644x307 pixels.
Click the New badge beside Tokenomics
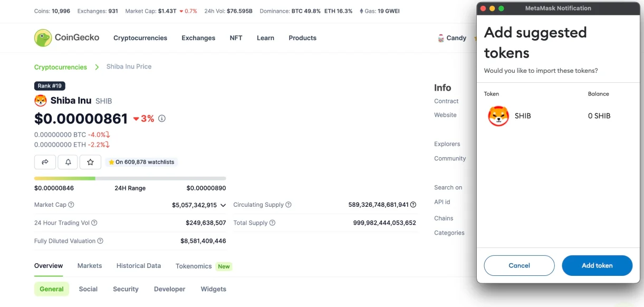point(224,266)
